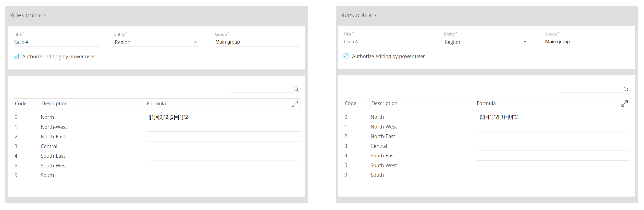The image size is (644, 210).
Task: Uncheck 'Authorize editing by power user' in right panel
Action: 346,56
